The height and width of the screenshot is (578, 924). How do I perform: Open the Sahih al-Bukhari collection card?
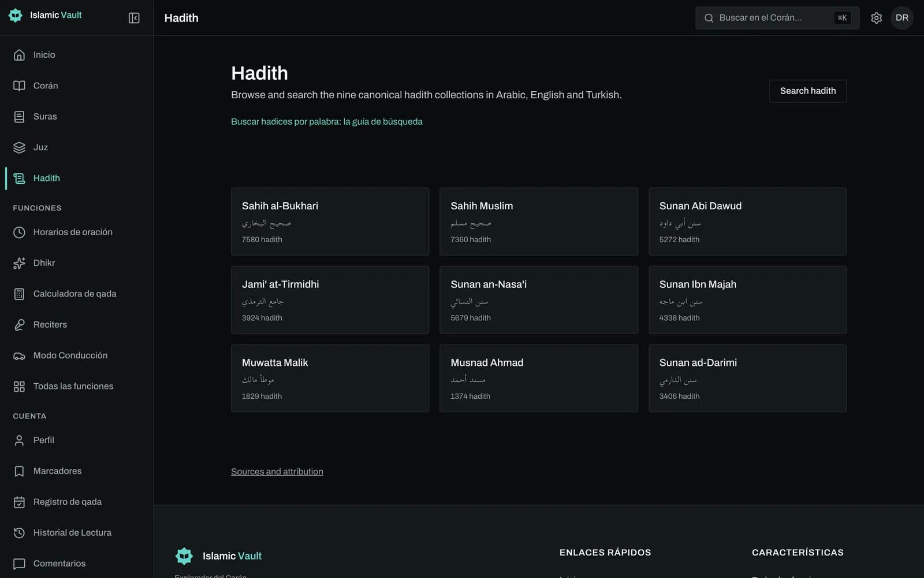click(x=330, y=221)
